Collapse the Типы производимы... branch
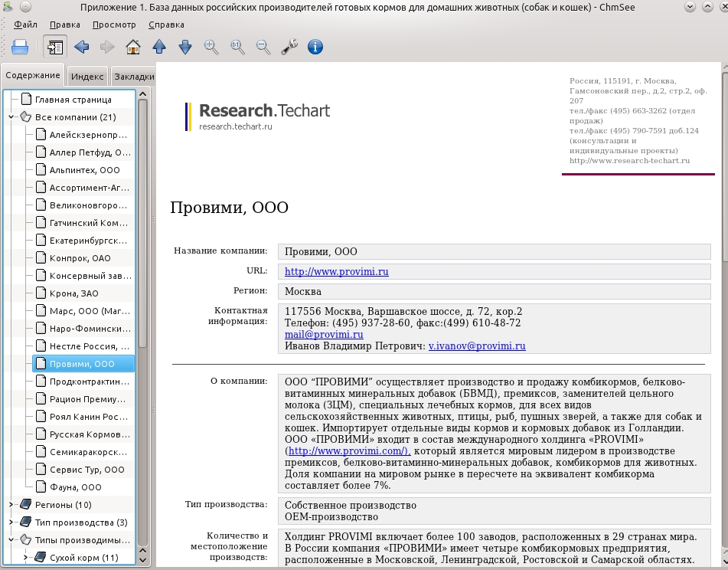Viewport: 728px width, 570px height. click(x=11, y=540)
